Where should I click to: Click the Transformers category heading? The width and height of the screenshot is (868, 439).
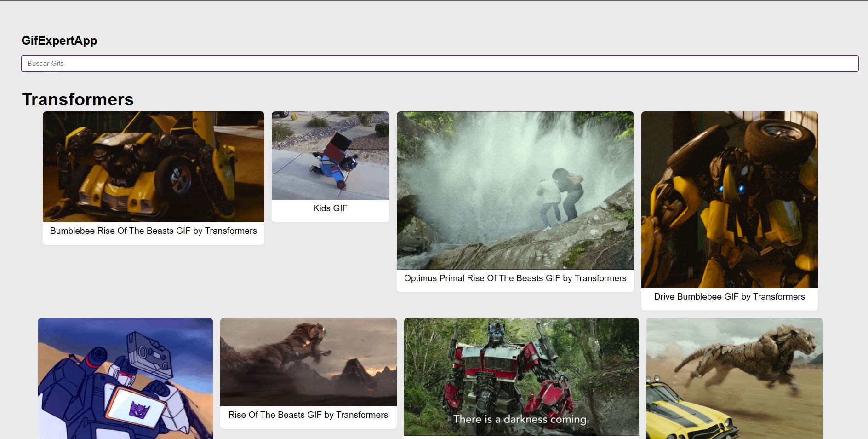click(x=78, y=99)
